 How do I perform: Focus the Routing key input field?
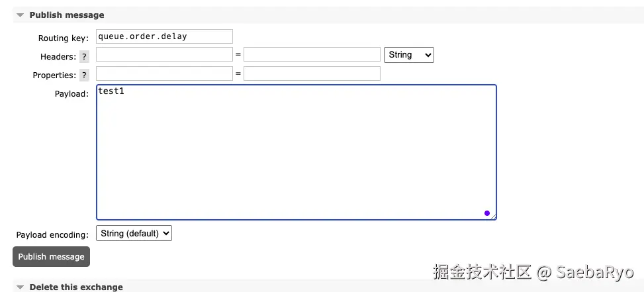point(164,36)
